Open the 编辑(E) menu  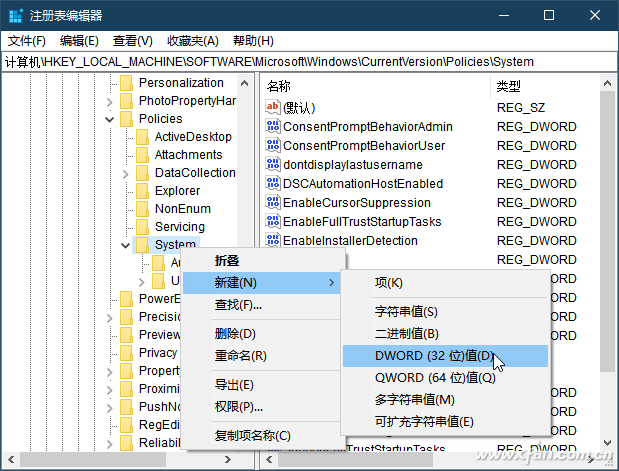(x=79, y=41)
